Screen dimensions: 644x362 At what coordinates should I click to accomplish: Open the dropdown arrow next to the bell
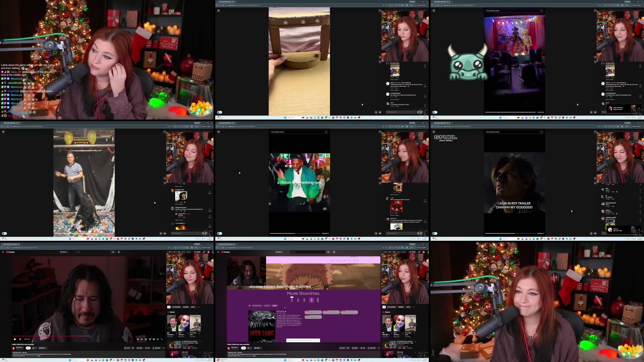[x=36, y=348]
